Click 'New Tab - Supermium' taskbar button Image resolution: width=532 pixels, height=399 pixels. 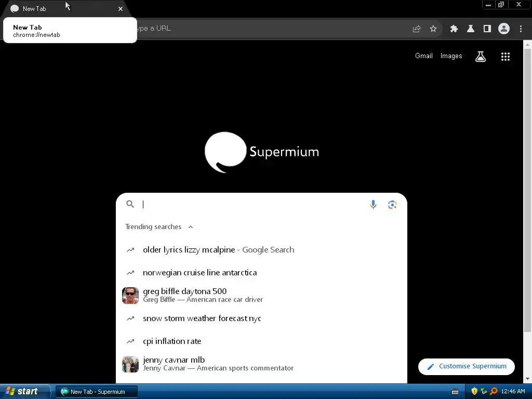click(97, 392)
